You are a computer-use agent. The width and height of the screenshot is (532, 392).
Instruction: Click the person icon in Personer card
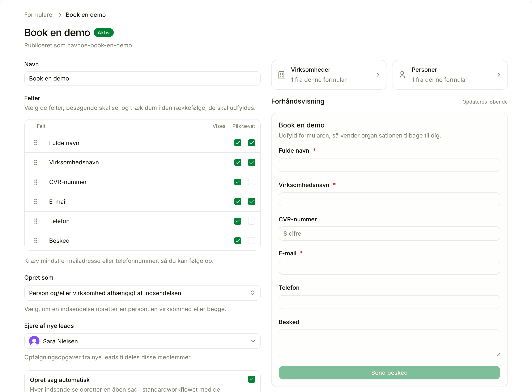(402, 75)
